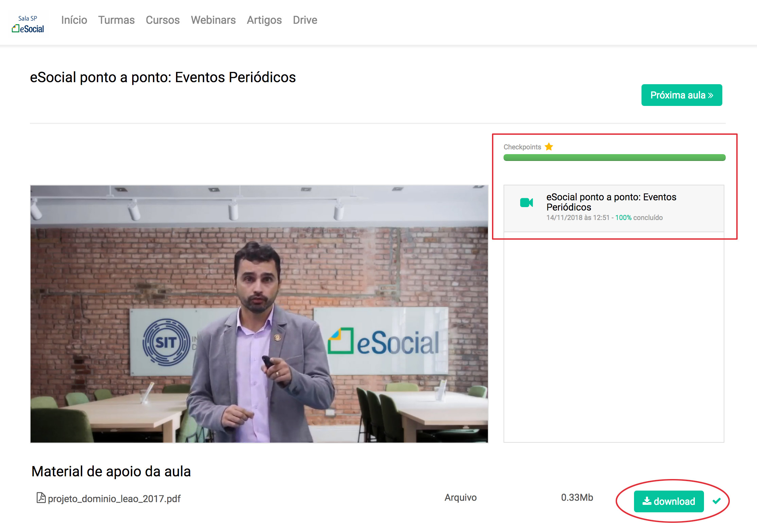Play the lesson video thumbnail
Screen dimensions: 757x532
pos(259,314)
